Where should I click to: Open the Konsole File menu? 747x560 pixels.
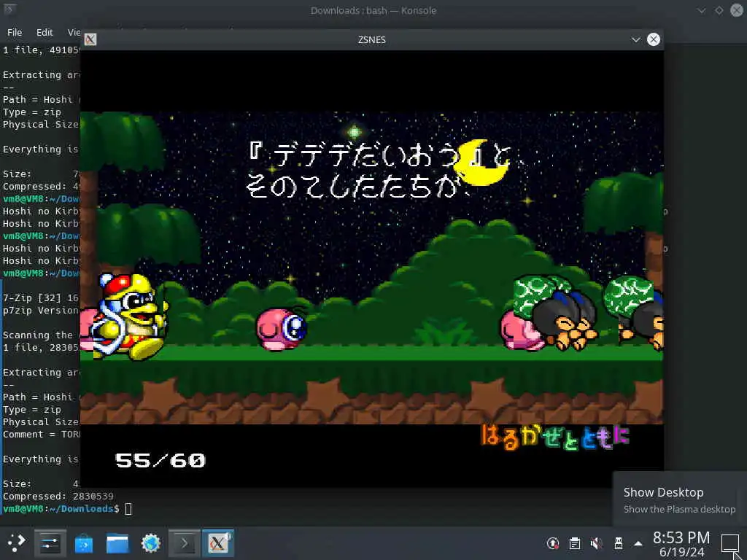click(x=15, y=32)
